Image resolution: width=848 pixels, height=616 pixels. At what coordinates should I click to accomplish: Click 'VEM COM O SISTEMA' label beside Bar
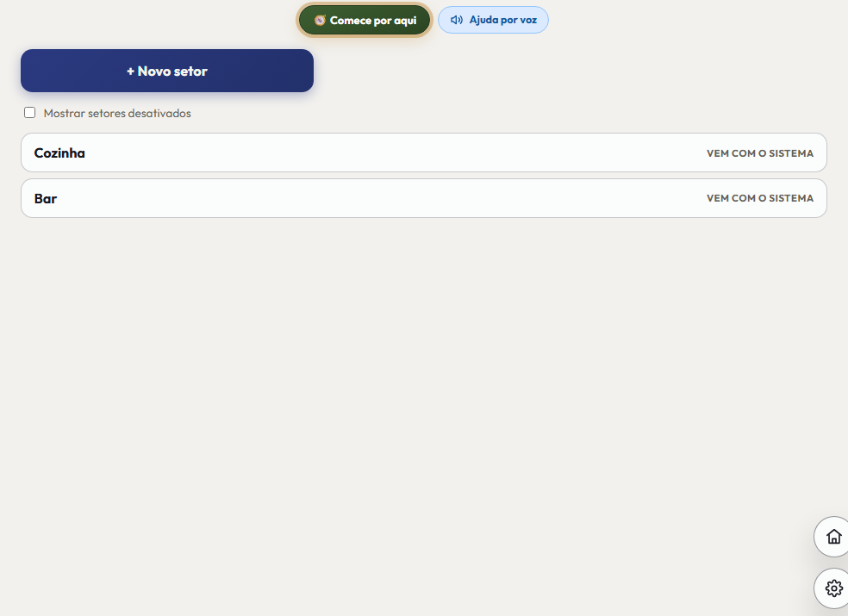(760, 198)
